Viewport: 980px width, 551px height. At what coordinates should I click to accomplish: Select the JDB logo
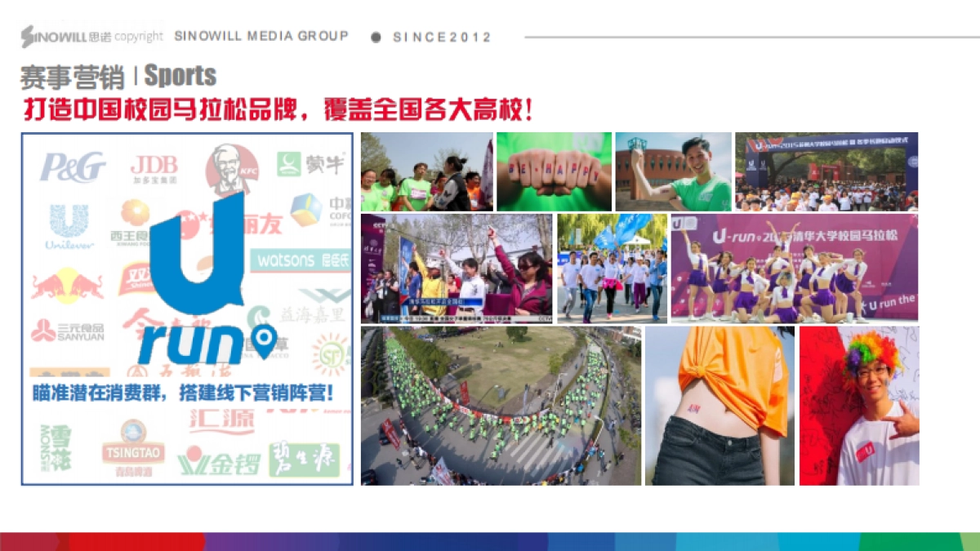[154, 168]
